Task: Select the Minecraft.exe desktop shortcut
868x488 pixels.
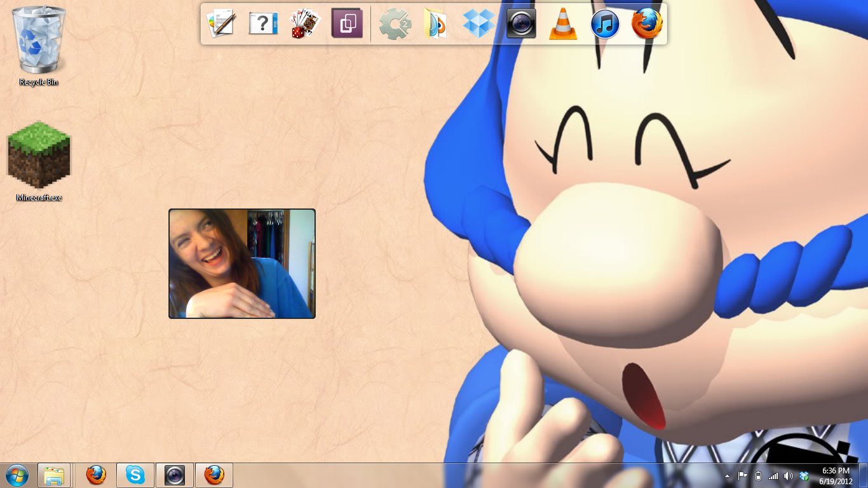Action: (39, 159)
